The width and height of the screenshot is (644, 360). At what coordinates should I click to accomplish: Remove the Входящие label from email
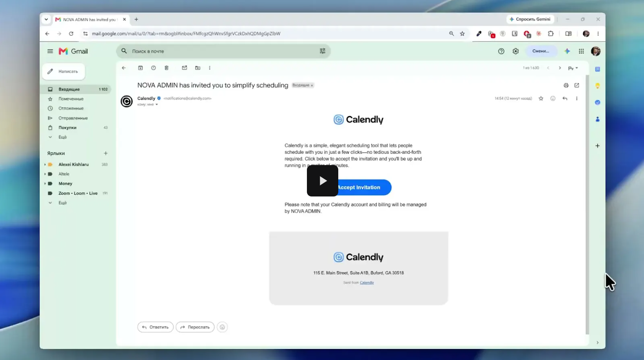pyautogui.click(x=312, y=85)
